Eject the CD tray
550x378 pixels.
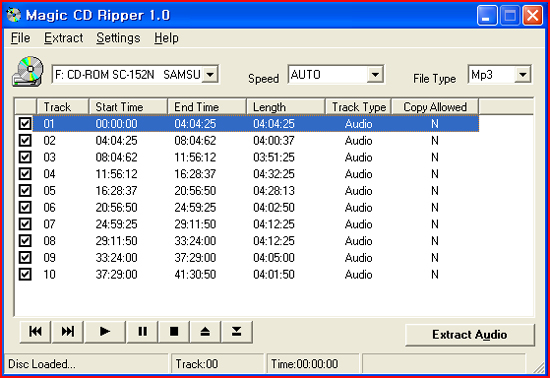click(205, 331)
